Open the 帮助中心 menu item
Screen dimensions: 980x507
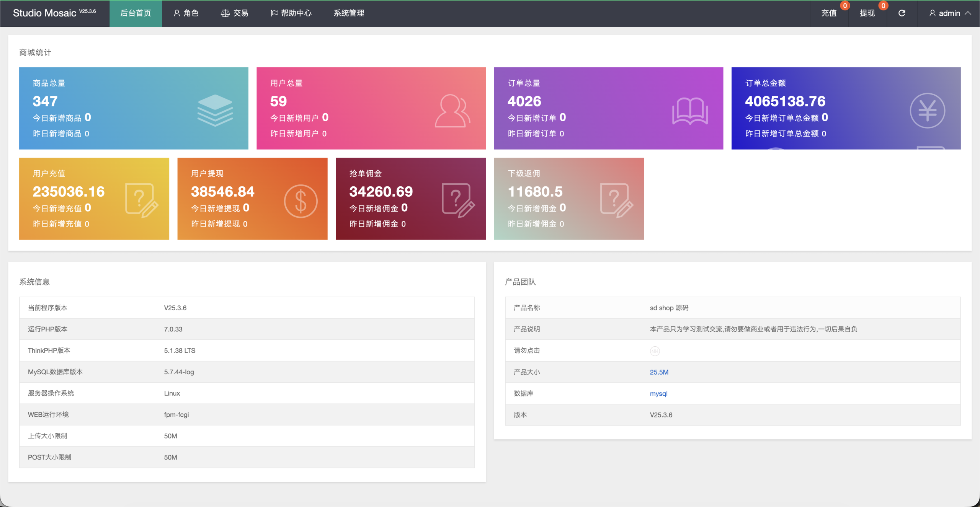291,13
